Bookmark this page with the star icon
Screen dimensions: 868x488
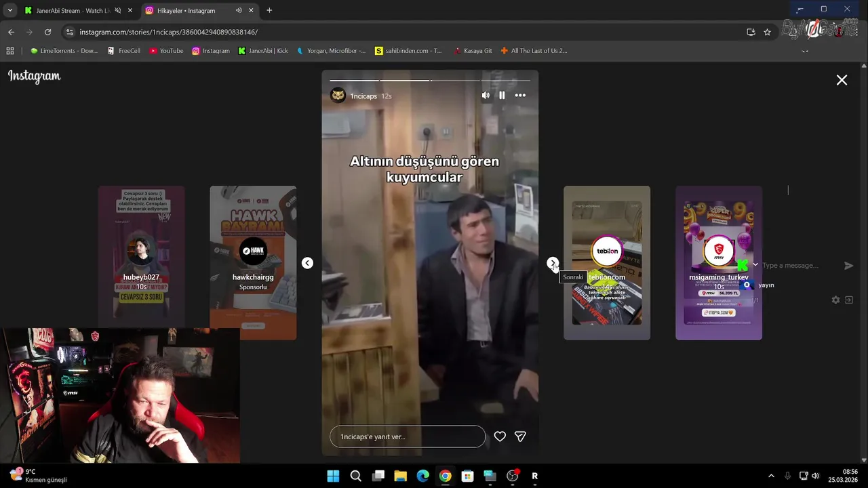(767, 32)
